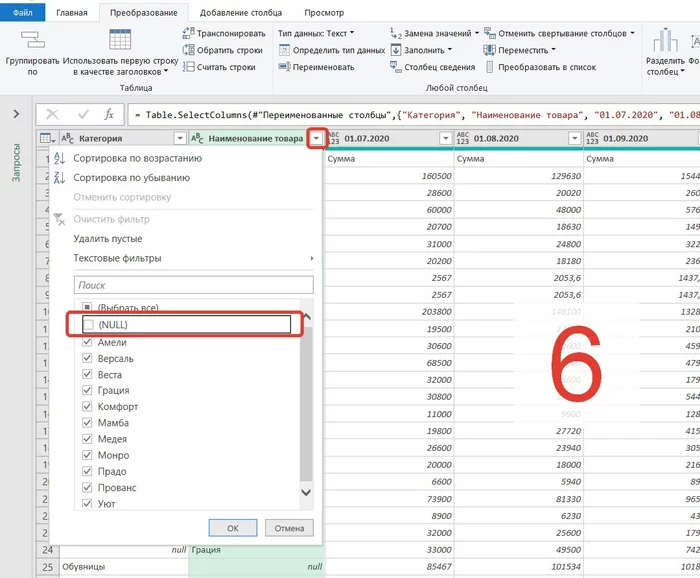Click the Pivot column (Столбец сведения) icon
Viewport: 700px width, 578px height.
coord(396,67)
